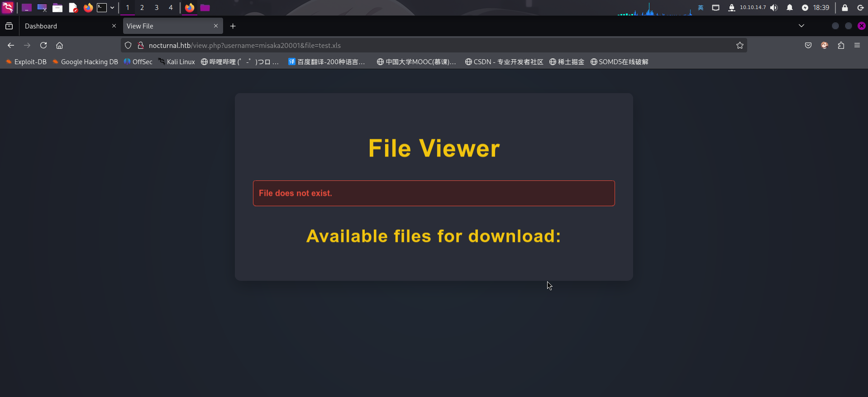
Task: Launch Firefox from the top panel launcher
Action: point(88,8)
